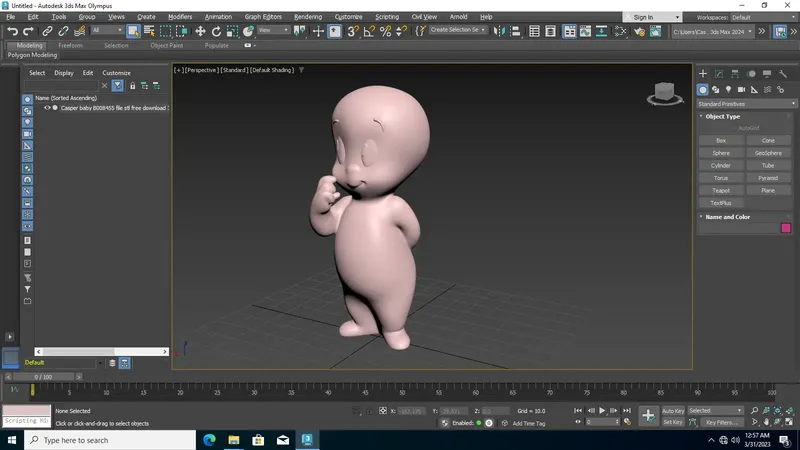The height and width of the screenshot is (450, 800).
Task: Switch to the Freeform ribbon tab
Action: 71,45
